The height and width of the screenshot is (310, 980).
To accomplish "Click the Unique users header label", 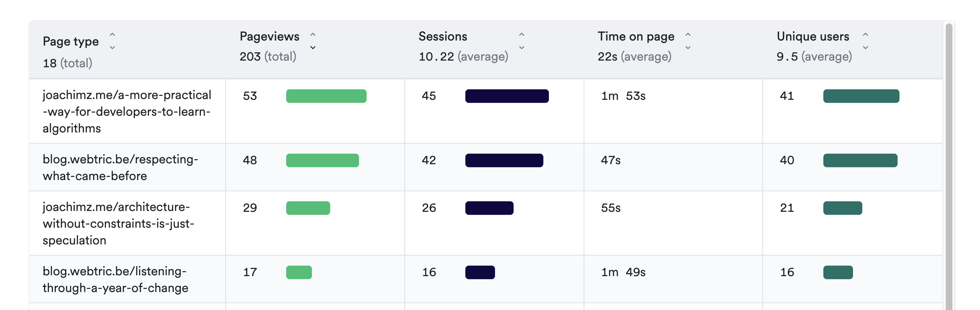I will pyautogui.click(x=813, y=37).
